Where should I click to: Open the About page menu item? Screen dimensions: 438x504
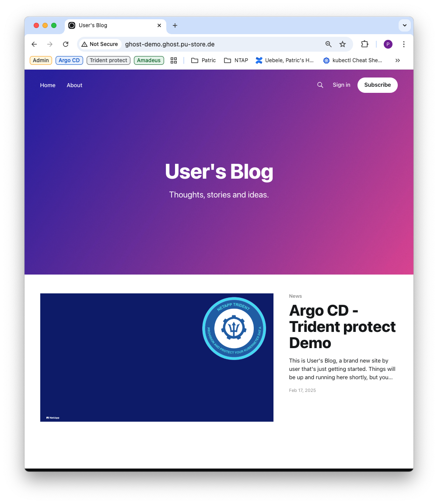click(x=74, y=85)
